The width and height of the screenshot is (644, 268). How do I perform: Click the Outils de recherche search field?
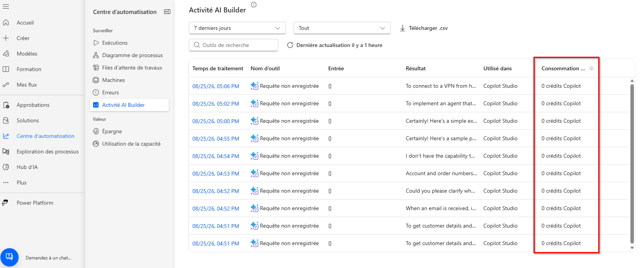coord(234,45)
